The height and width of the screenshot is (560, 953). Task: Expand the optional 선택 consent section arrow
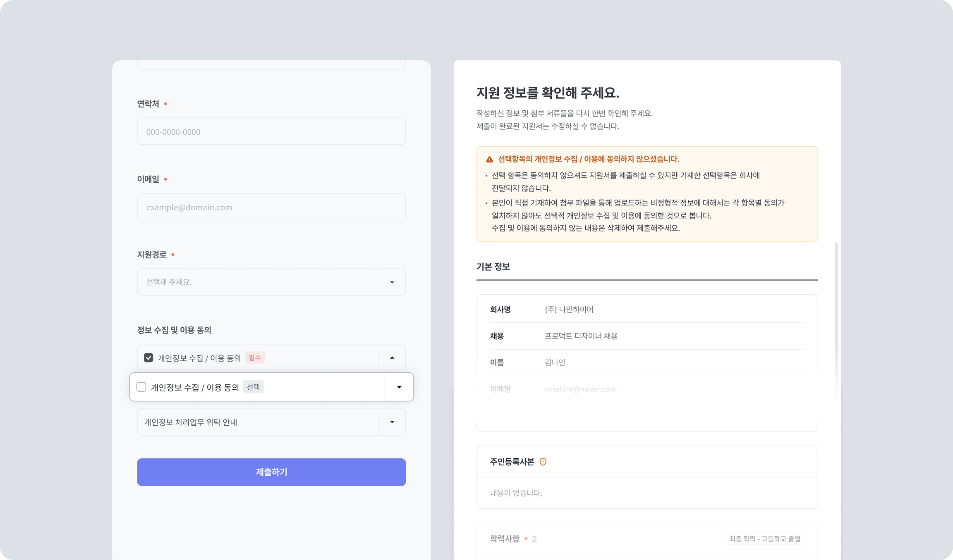click(x=399, y=387)
